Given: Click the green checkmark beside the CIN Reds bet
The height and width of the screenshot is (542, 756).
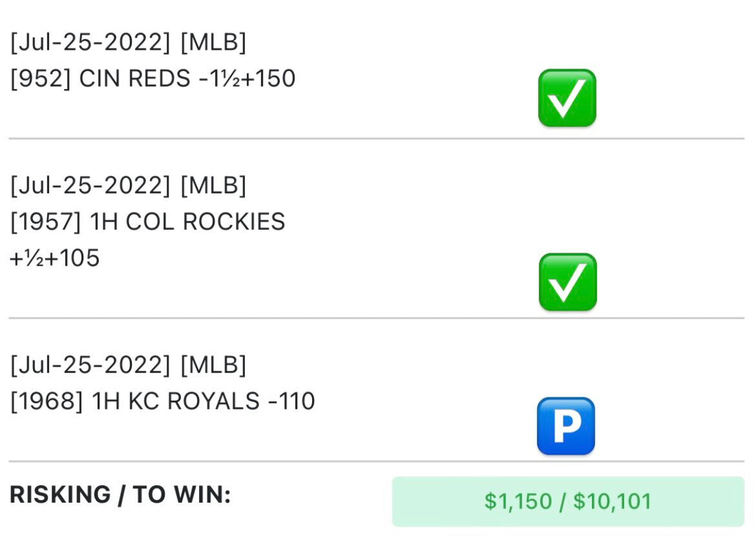Looking at the screenshot, I should click(567, 98).
